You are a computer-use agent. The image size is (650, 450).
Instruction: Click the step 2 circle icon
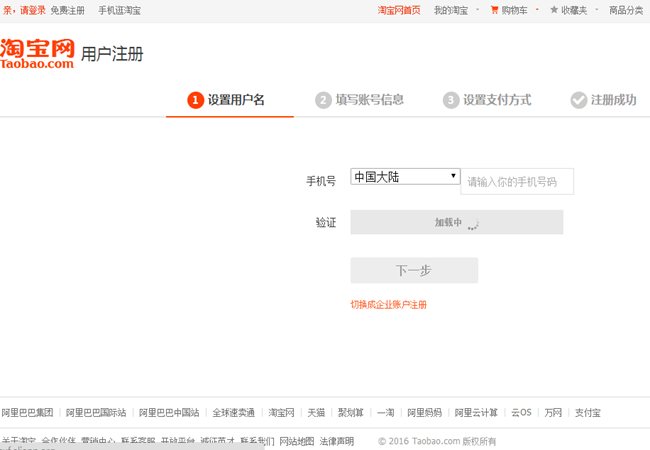(323, 100)
